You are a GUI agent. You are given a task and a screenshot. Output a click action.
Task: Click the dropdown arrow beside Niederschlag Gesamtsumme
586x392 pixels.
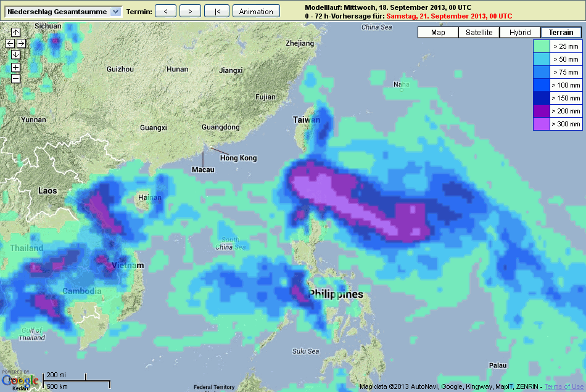point(116,12)
